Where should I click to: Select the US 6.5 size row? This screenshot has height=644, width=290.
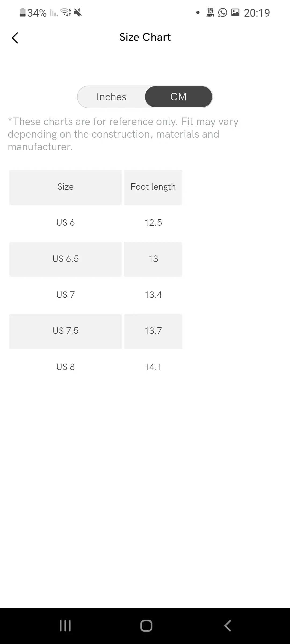tap(66, 259)
